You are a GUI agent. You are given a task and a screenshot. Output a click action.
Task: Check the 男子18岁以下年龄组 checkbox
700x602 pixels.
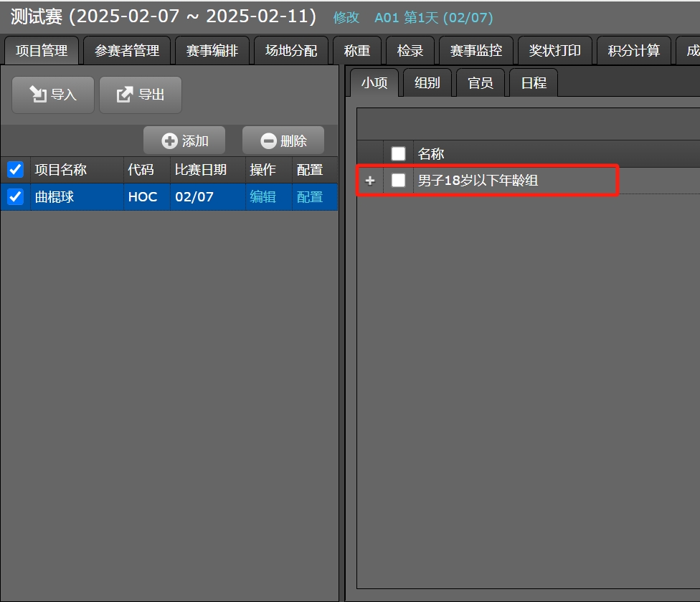pos(398,181)
